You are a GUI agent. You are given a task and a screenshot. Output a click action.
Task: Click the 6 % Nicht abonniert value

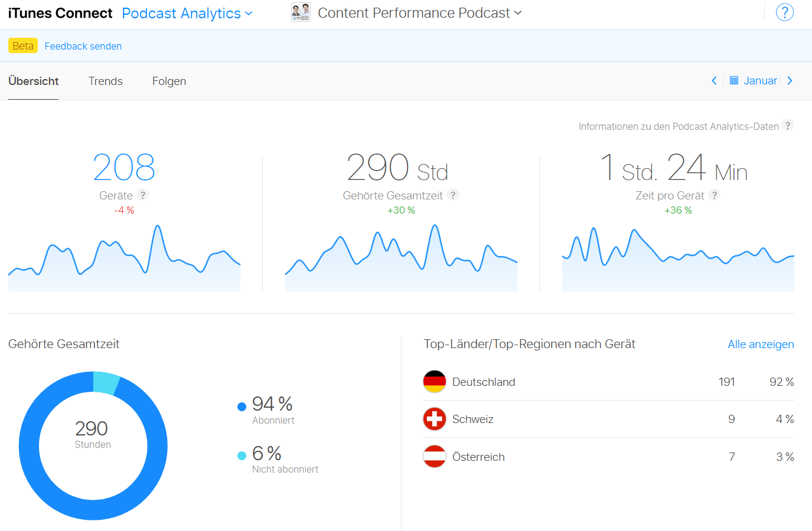coord(266,453)
